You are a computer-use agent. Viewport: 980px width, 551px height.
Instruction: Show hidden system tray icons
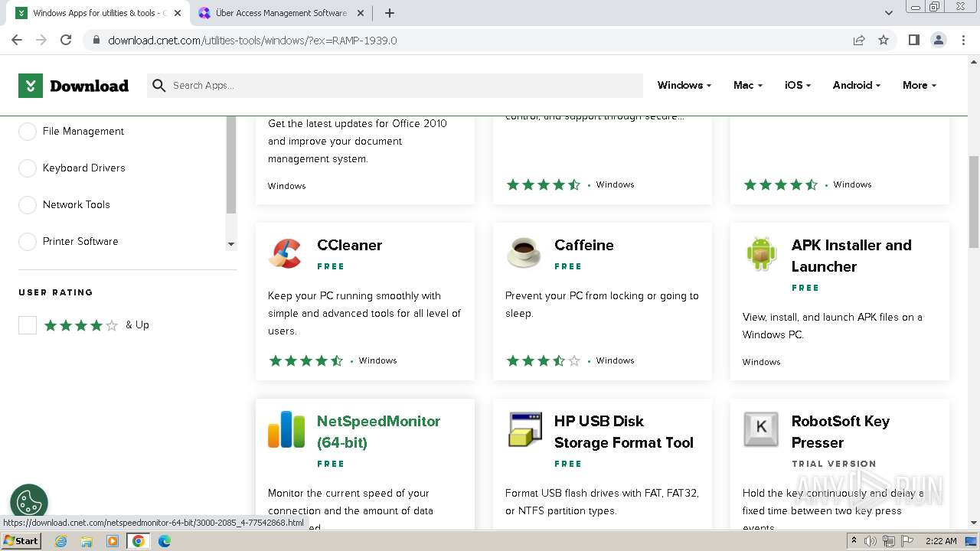(x=854, y=541)
